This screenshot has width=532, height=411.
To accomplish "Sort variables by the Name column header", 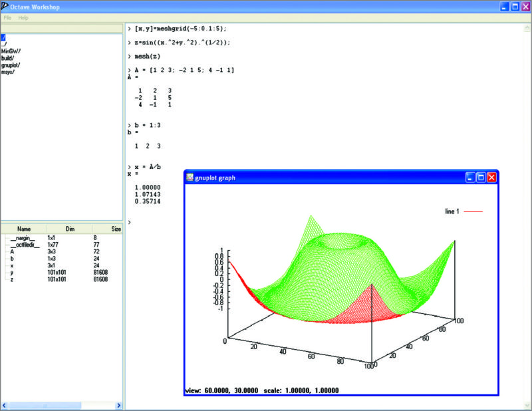I will [23, 228].
